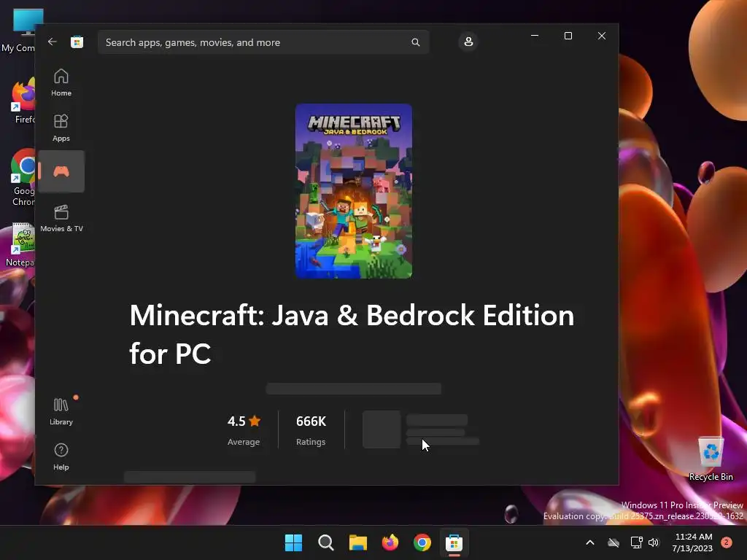The height and width of the screenshot is (560, 747).
Task: Open the Library in the sidebar
Action: tap(61, 411)
